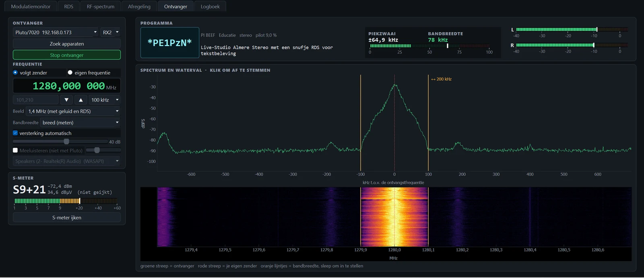The image size is (644, 278).
Task: Toggle the 'versterking automatisch' checkbox
Action: (x=15, y=133)
